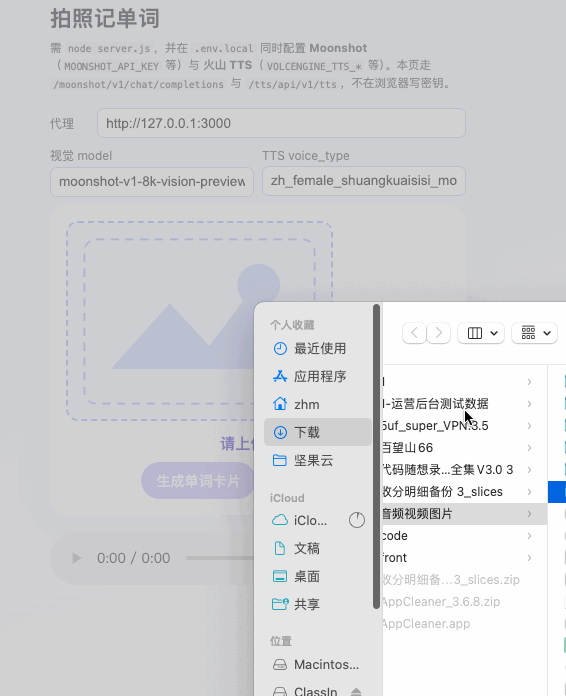
Task: Select the code folder
Action: [464, 536]
